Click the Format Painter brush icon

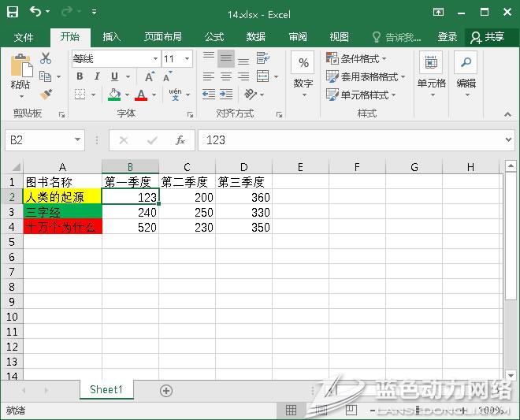(46, 95)
